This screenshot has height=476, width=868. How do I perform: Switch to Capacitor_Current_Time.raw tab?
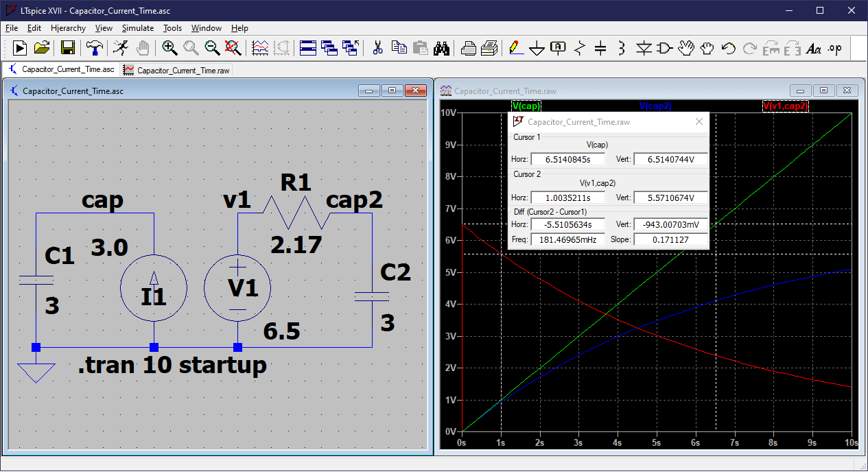pos(176,70)
